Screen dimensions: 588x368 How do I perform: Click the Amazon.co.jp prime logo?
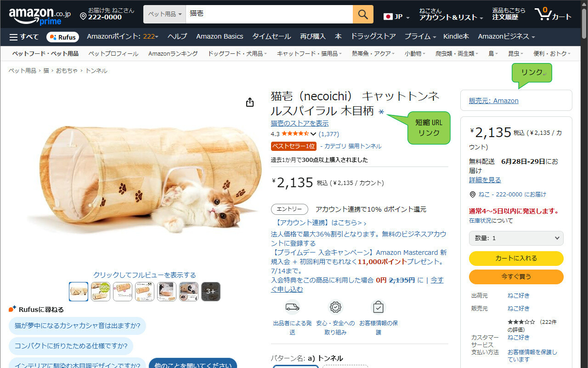point(40,16)
